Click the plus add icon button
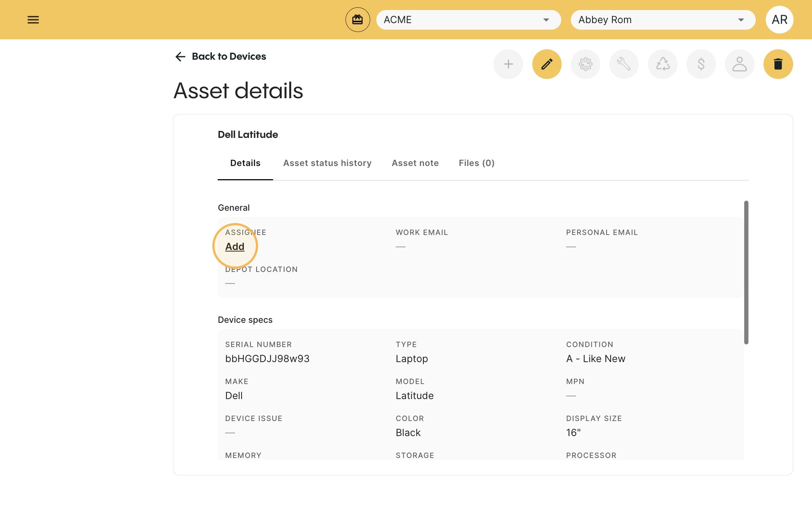This screenshot has width=812, height=510. pyautogui.click(x=508, y=64)
